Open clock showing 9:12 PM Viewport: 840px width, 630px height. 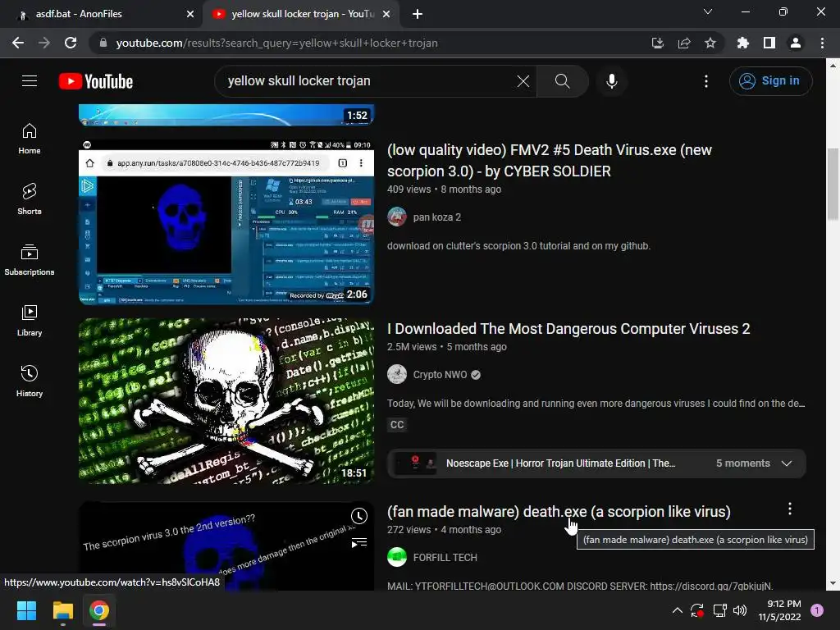click(x=780, y=610)
